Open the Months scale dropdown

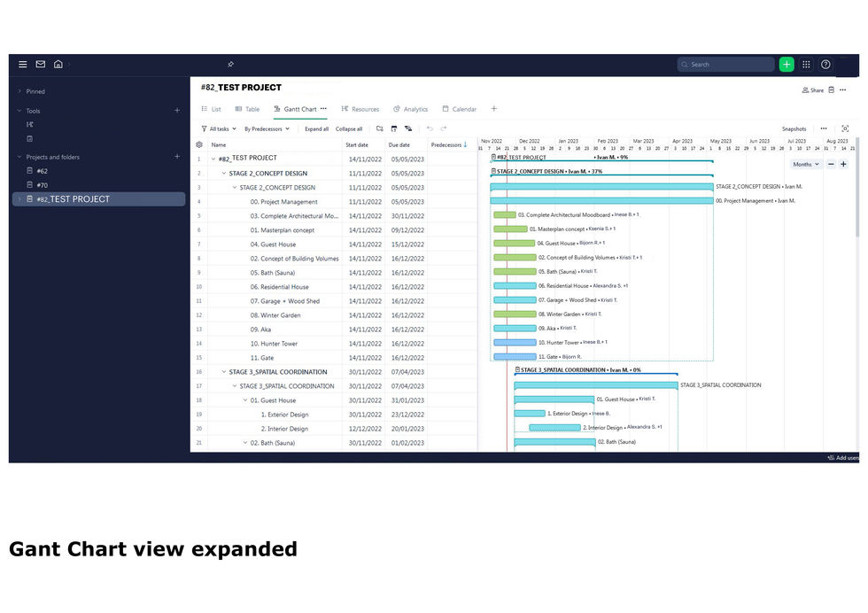coord(805,164)
